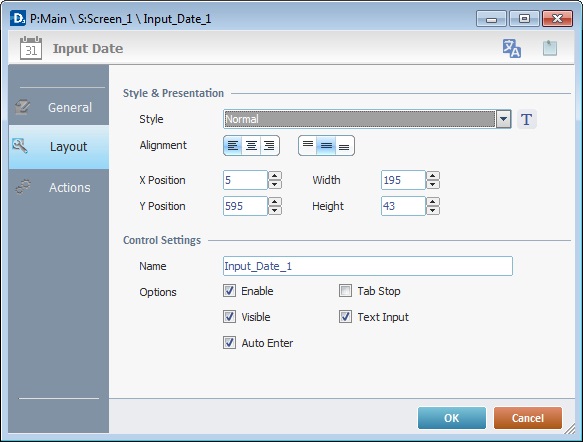The width and height of the screenshot is (583, 442).
Task: Set vertical alignment to middle
Action: click(x=326, y=145)
